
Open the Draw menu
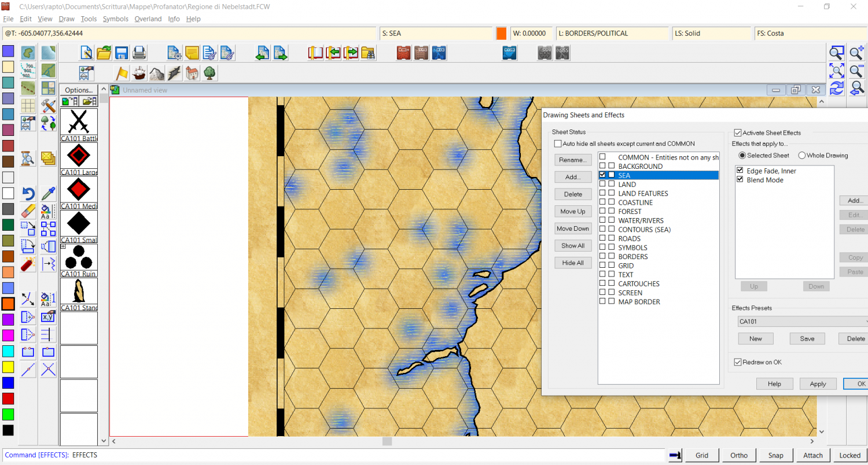(x=67, y=19)
